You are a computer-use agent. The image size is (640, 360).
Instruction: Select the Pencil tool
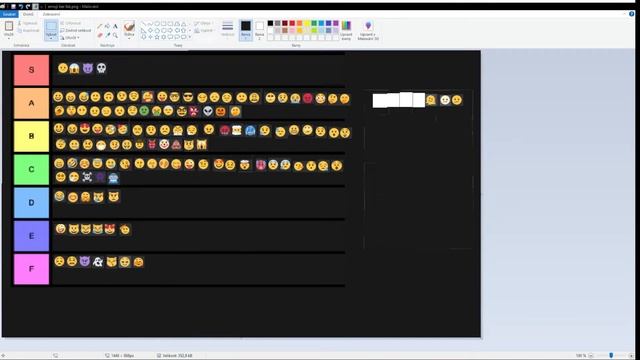tap(100, 26)
